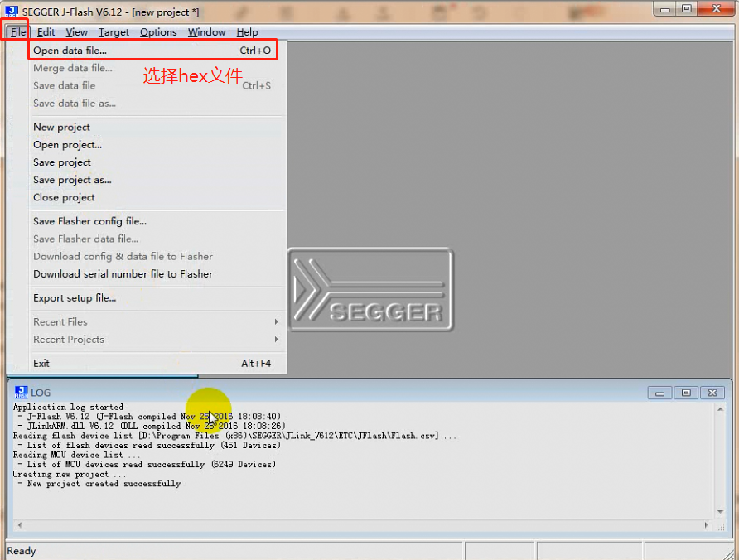Open the Target menu

point(114,32)
